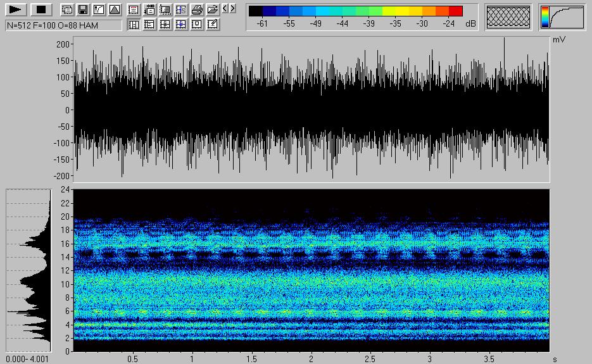Toggle the vertical-lines cursor mode button
The image size is (592, 364).
coord(134,25)
